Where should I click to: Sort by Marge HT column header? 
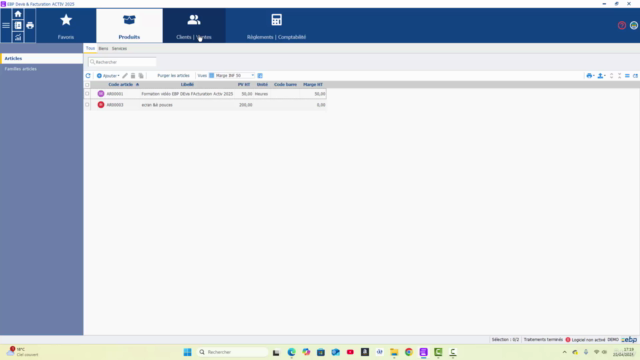(313, 84)
